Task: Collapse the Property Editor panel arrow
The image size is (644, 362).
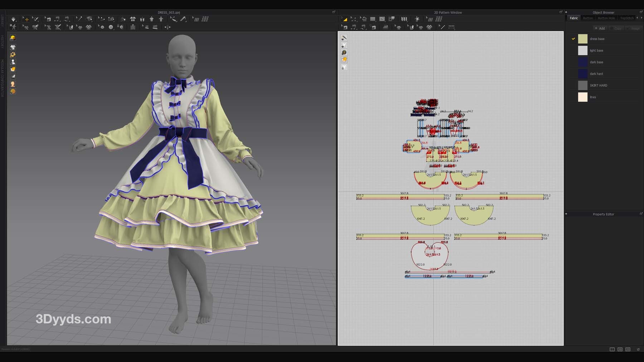Action: 566,214
